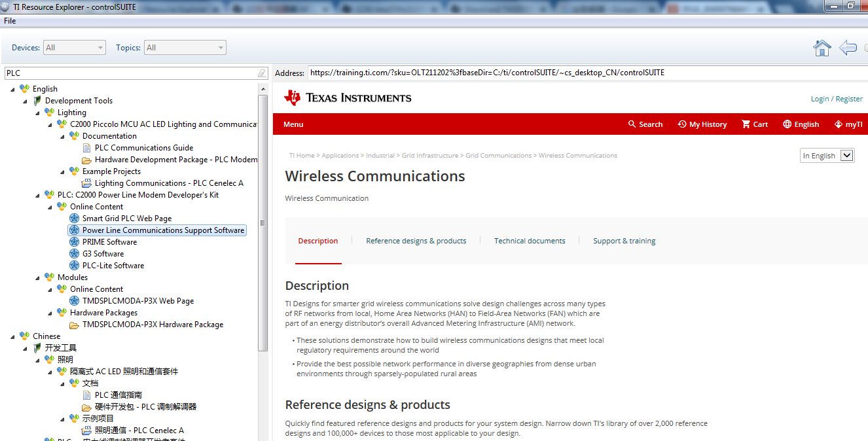Click the web icon next to G3 Software
The width and height of the screenshot is (868, 441).
pos(75,254)
